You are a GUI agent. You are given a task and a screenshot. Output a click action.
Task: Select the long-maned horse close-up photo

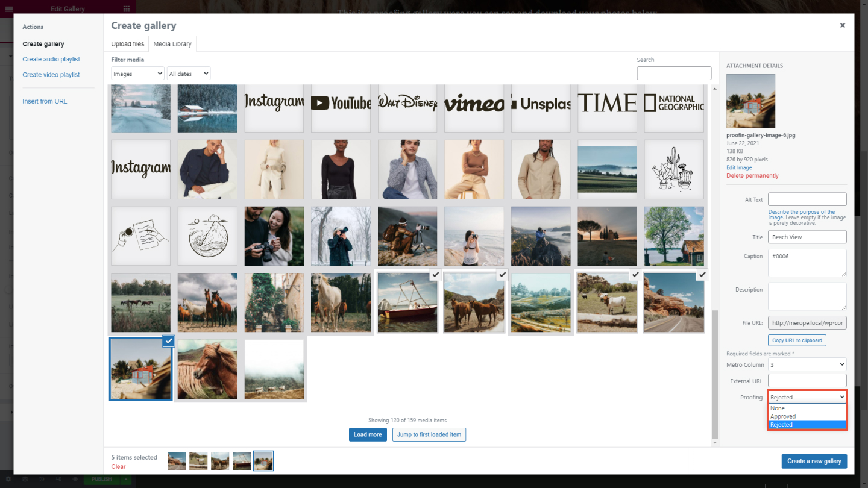coord(207,369)
